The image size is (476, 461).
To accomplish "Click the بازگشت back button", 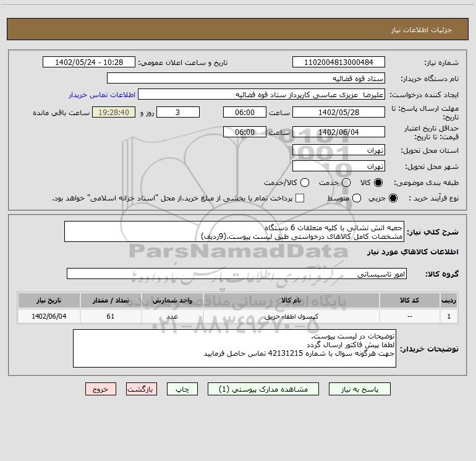I will coord(142,389).
